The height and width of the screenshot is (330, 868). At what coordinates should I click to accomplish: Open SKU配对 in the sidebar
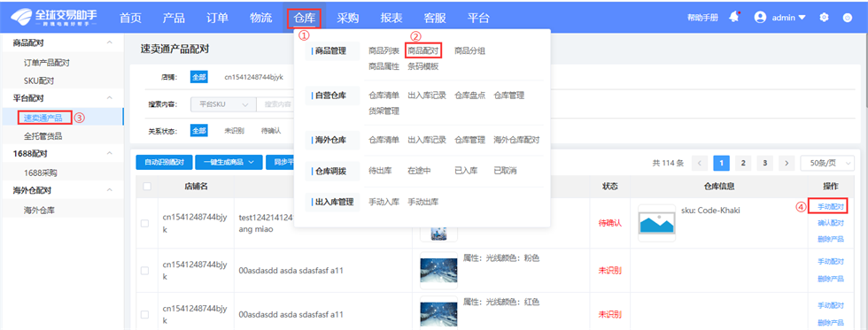[39, 81]
